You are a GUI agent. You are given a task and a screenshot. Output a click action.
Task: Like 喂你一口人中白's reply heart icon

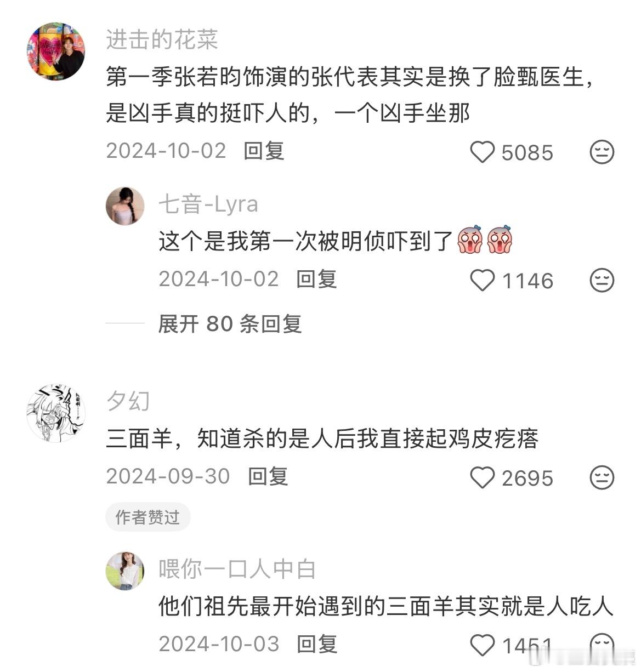click(x=483, y=645)
